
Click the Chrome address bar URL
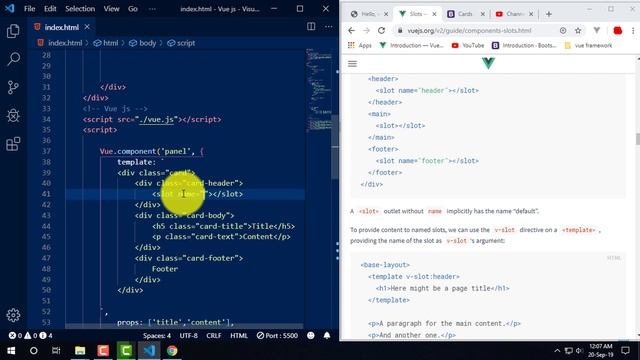click(469, 31)
